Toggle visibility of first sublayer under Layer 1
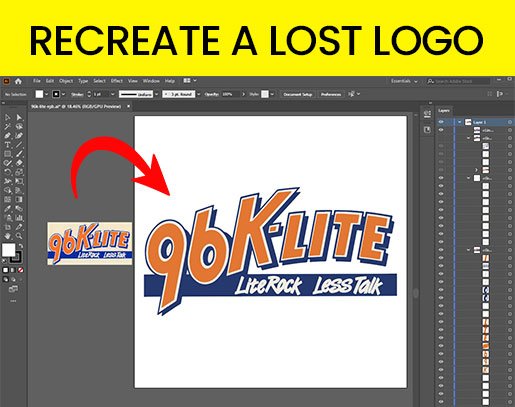 [441, 130]
